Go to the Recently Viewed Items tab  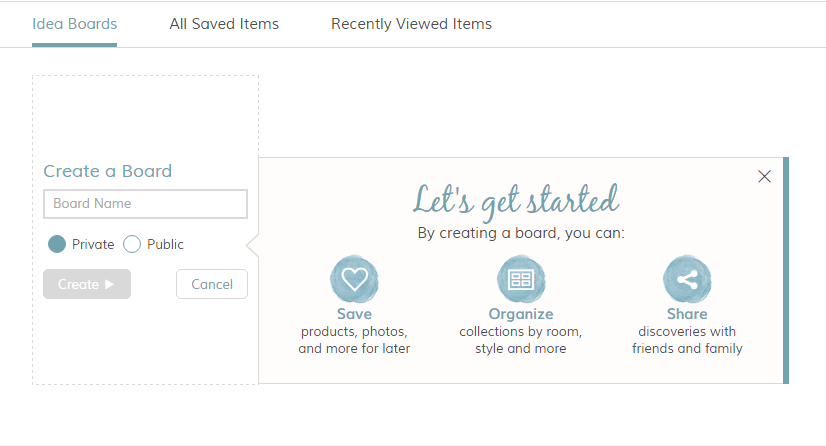(411, 24)
